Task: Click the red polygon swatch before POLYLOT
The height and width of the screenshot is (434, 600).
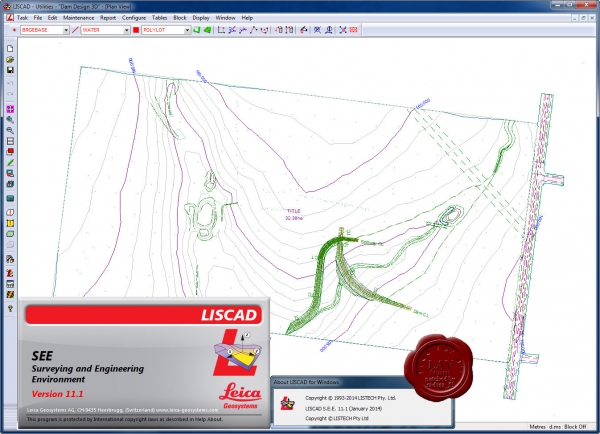Action: 136,30
